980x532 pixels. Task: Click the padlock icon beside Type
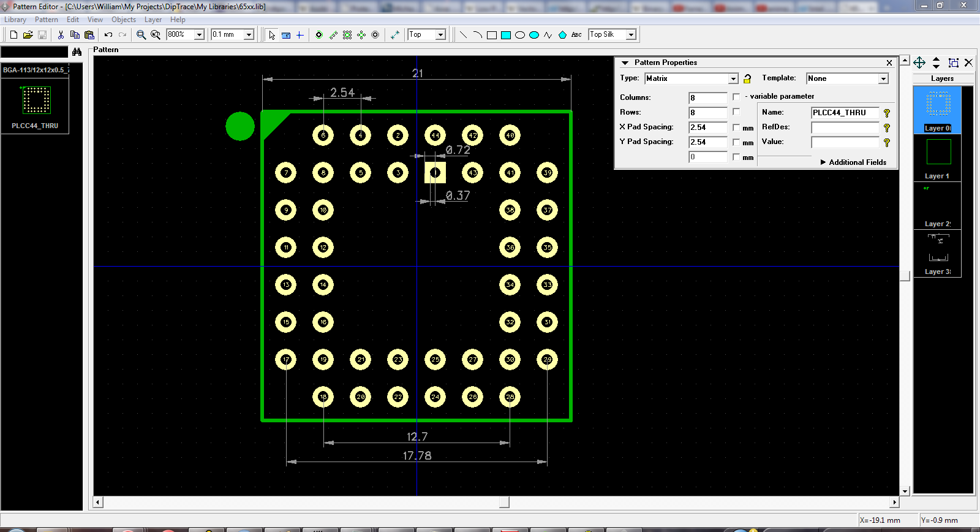tap(747, 78)
